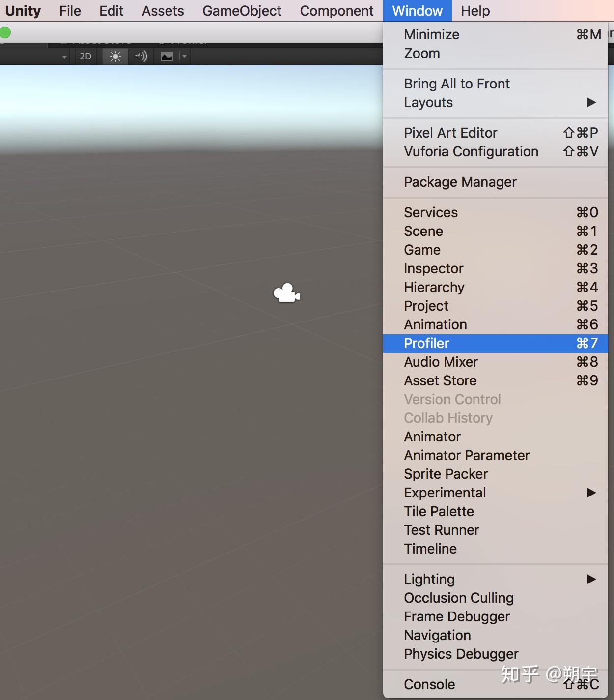Open Vuforia Configuration
Image resolution: width=614 pixels, height=700 pixels.
pyautogui.click(x=496, y=151)
